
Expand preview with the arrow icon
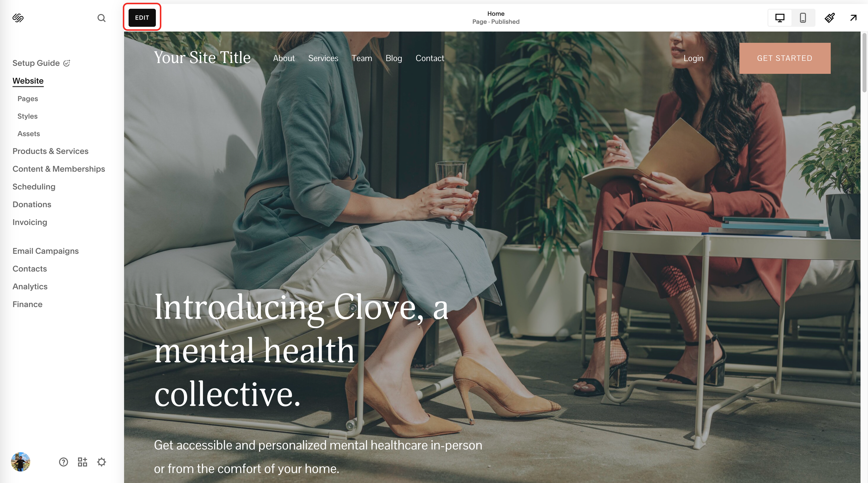[853, 18]
